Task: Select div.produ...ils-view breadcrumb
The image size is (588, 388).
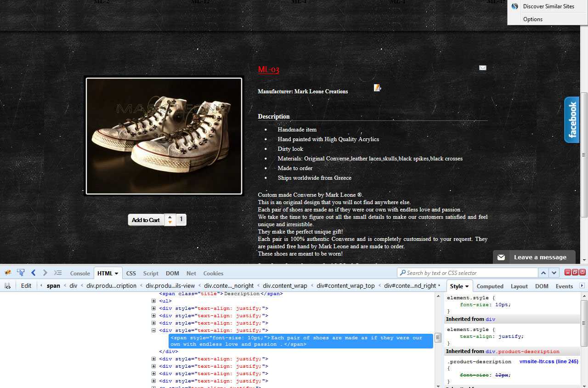Action: tap(170, 286)
